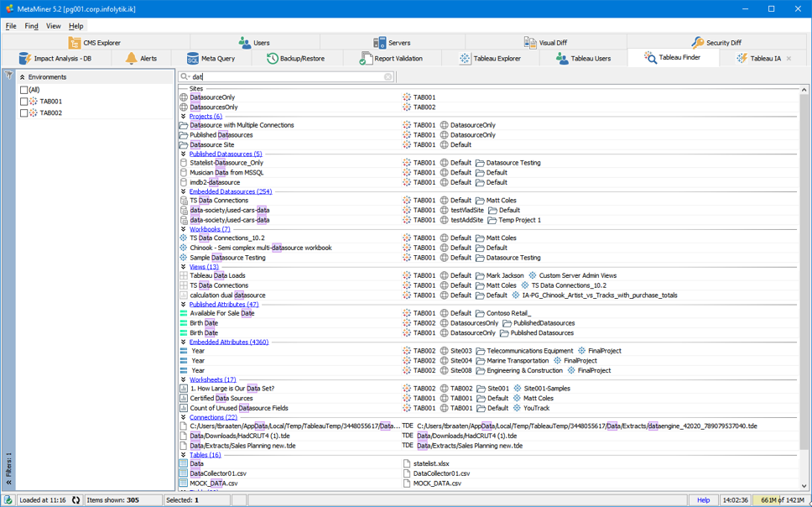
Task: Open the Security Diff tab
Action: (716, 43)
